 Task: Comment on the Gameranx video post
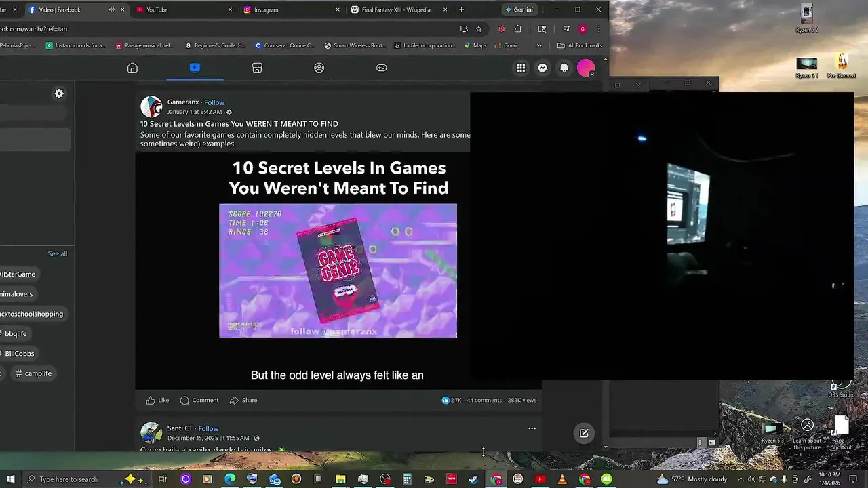click(x=199, y=400)
